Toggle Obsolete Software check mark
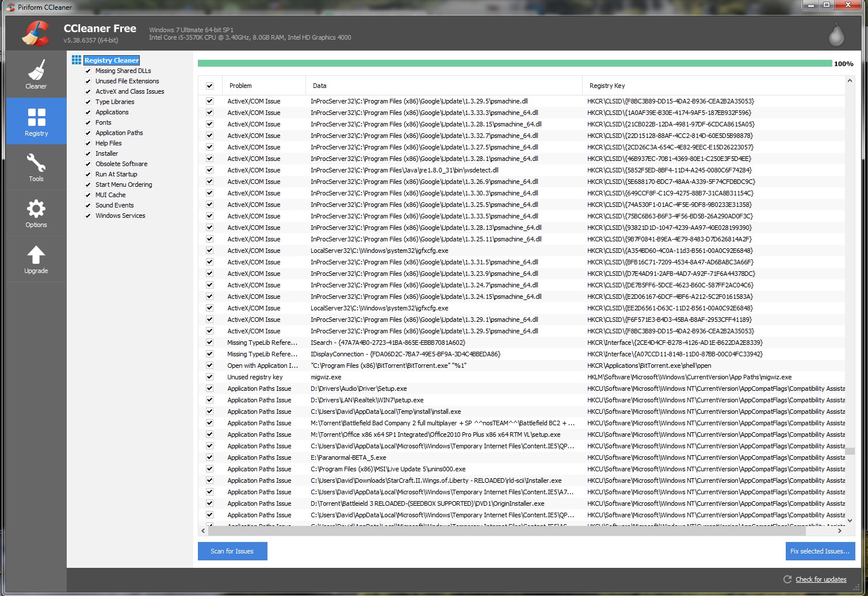 88,164
